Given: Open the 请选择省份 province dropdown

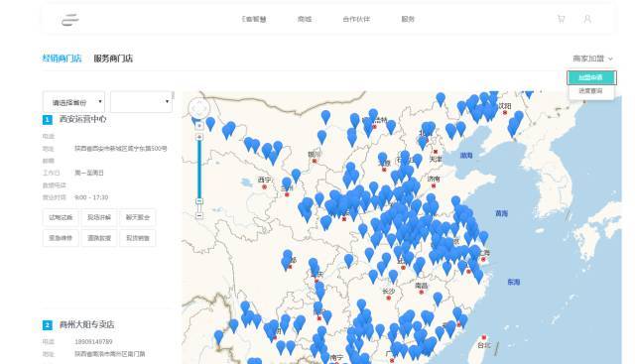Looking at the screenshot, I should tap(73, 102).
